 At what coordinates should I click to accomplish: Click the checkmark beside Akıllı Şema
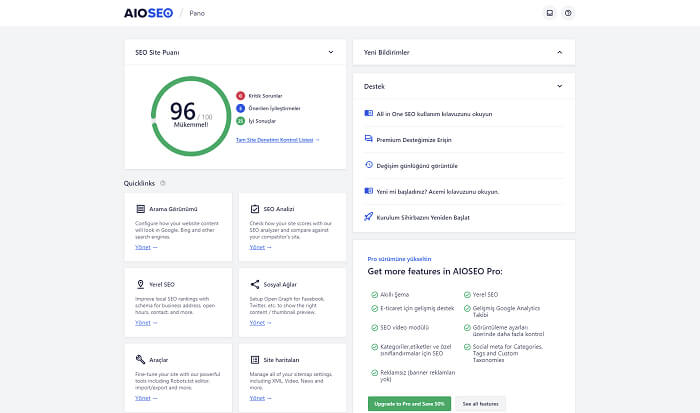click(x=374, y=295)
